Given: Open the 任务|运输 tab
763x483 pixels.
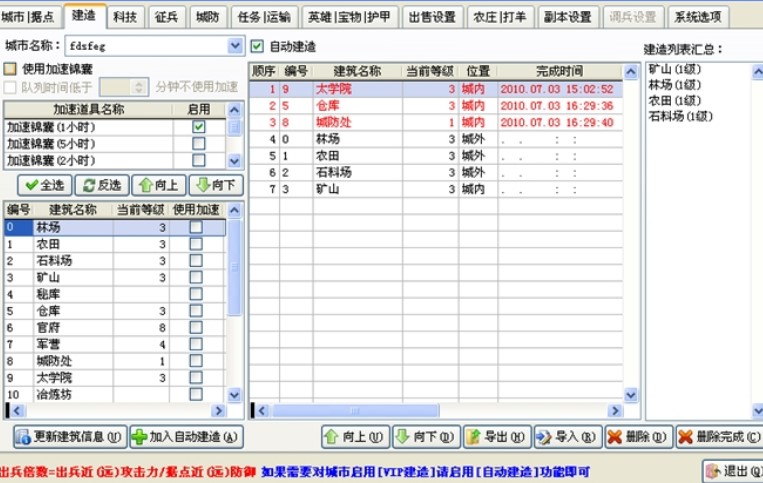Looking at the screenshot, I should tap(265, 17).
